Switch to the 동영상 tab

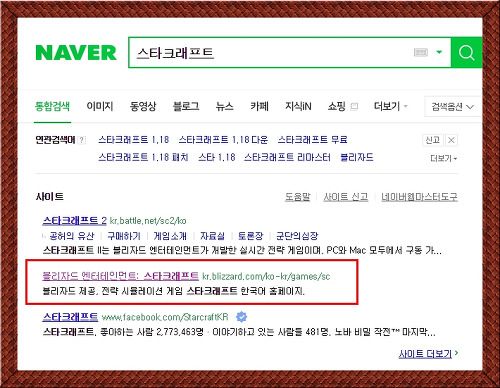[143, 106]
